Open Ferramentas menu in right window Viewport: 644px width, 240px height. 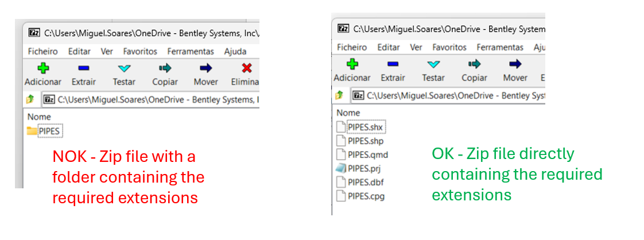click(500, 47)
